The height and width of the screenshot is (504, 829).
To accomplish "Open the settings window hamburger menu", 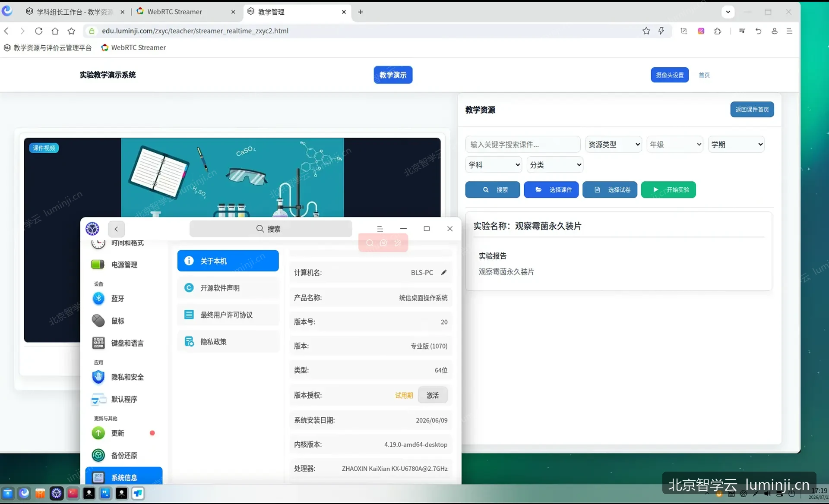I will coord(380,229).
